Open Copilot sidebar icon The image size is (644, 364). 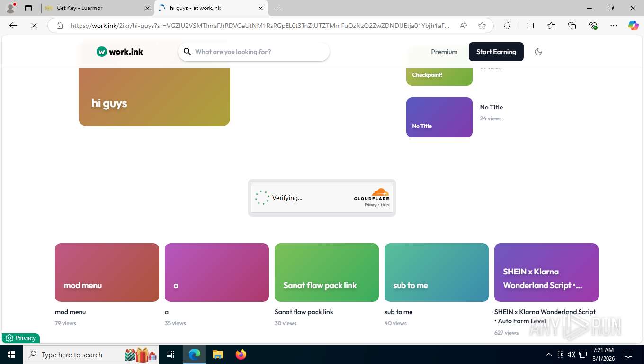point(634,26)
